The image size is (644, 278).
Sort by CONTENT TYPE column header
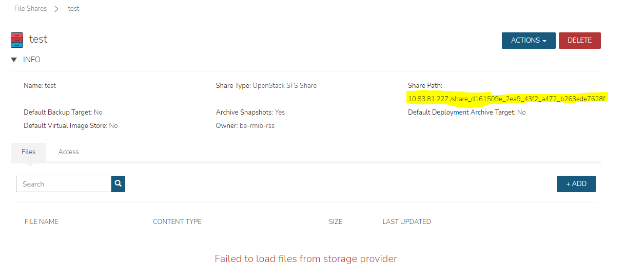click(177, 222)
